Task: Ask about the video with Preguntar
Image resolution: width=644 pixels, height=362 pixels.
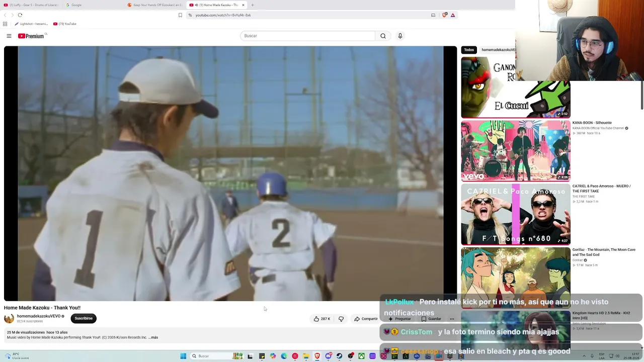Action: point(399,319)
